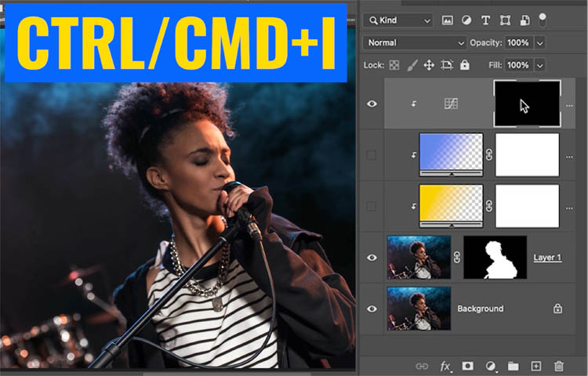Lock all padlock icon
Screen dimensions: 588x376
coord(465,65)
